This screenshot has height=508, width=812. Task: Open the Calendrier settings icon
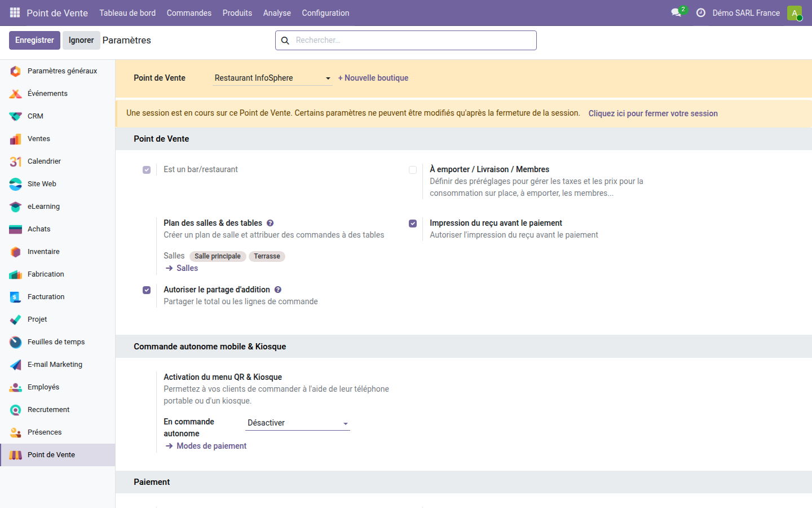pyautogui.click(x=16, y=161)
